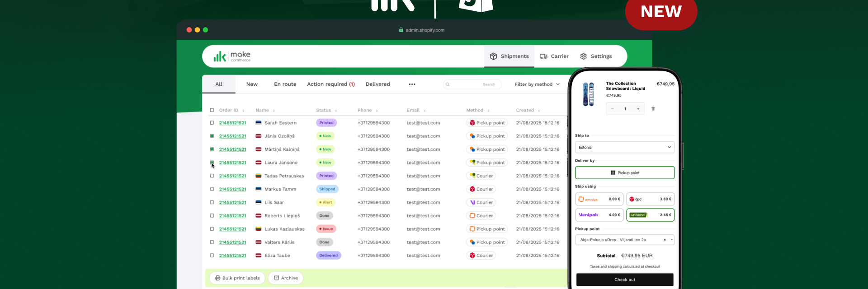Screen dimensions: 868x289
Task: Remove snowboard with trash icon
Action: [653, 109]
